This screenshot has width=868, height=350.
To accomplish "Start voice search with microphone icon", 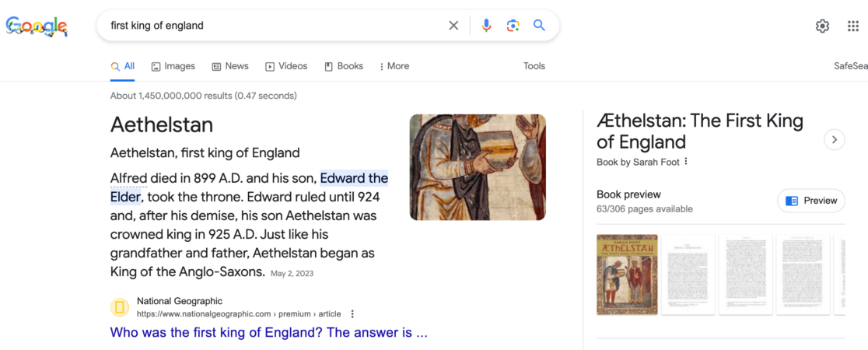I will (x=486, y=26).
